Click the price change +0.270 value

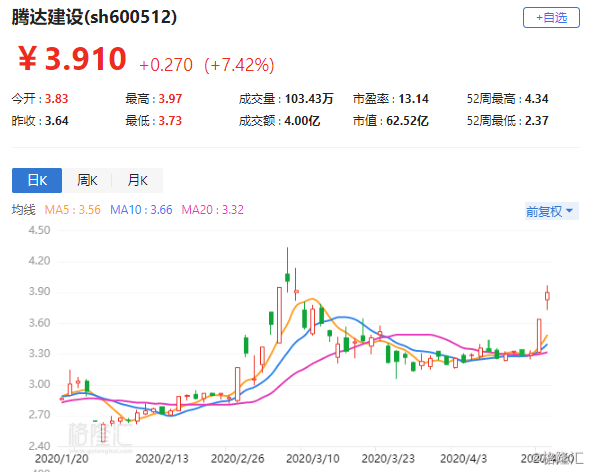(166, 65)
